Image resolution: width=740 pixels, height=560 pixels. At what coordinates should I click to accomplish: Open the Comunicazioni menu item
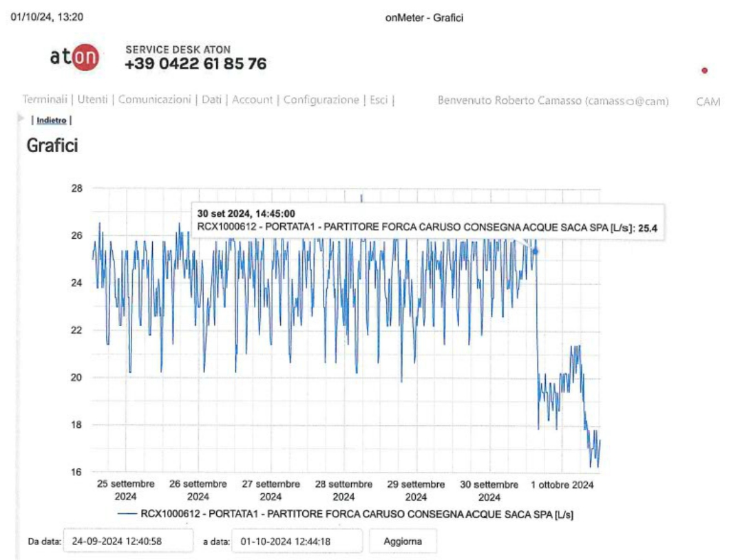click(154, 100)
